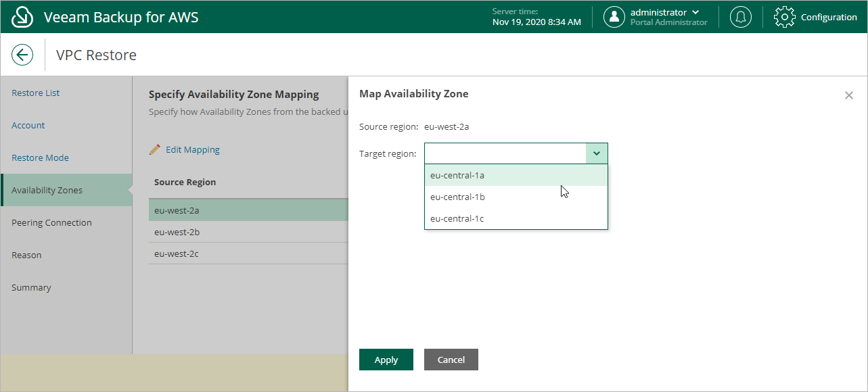Select eu-central-1b from the list
Screen dimensions: 868x392
(x=516, y=197)
